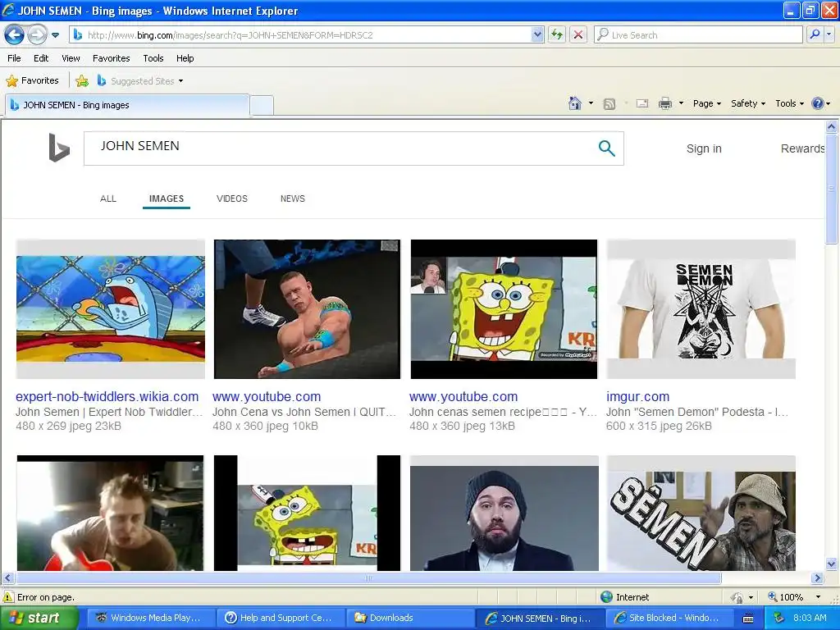Click the Favorites star button
The width and height of the screenshot is (840, 630).
click(32, 81)
